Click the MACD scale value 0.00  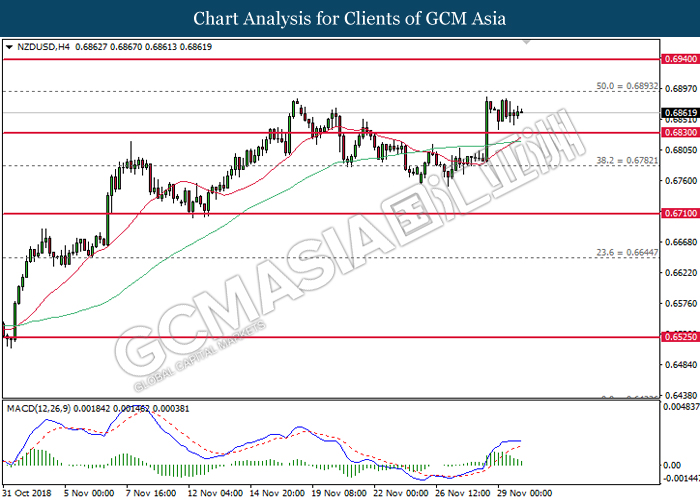pyautogui.click(x=672, y=465)
